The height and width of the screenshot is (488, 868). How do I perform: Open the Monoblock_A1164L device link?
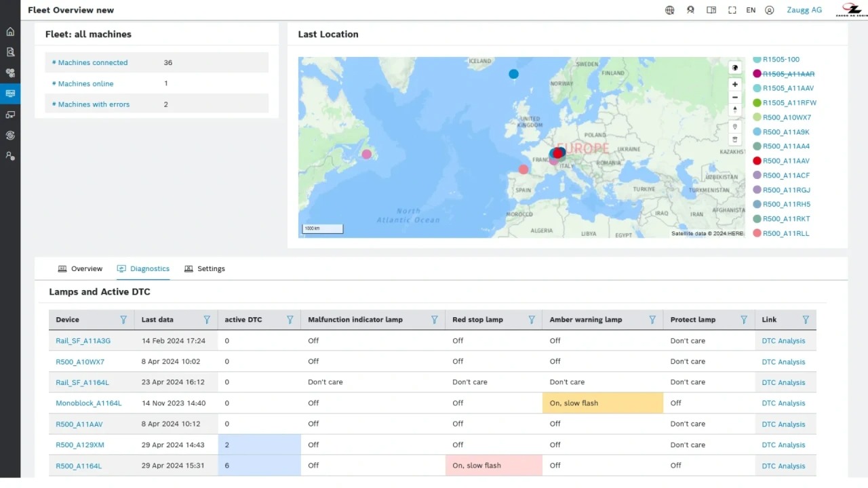click(x=88, y=403)
